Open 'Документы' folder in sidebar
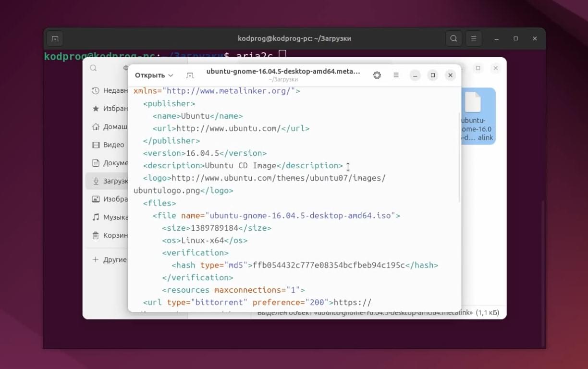Image resolution: width=588 pixels, height=369 pixels. pyautogui.click(x=110, y=163)
